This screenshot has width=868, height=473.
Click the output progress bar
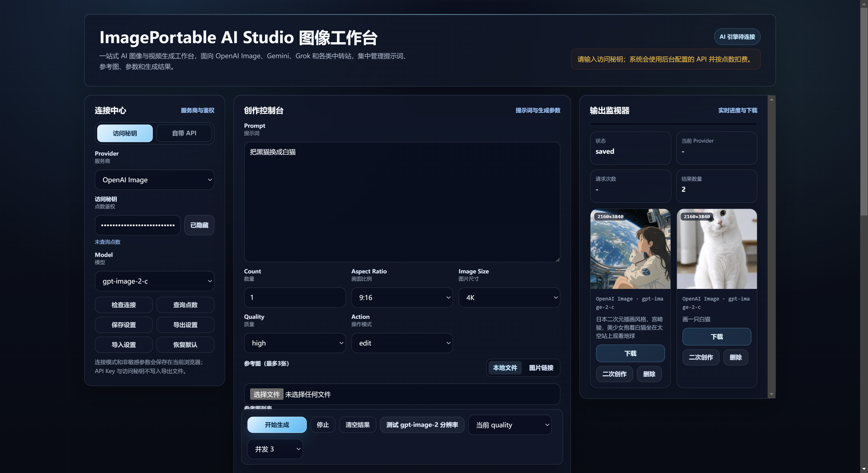click(673, 124)
